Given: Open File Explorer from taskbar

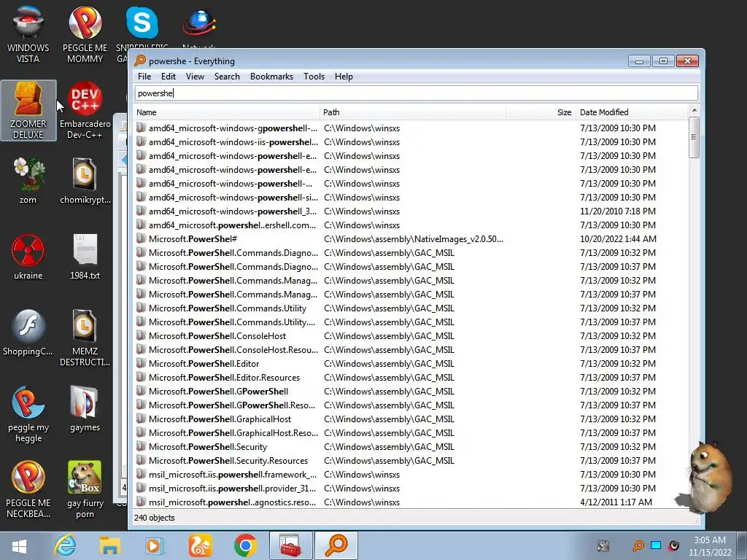Looking at the screenshot, I should 110,545.
